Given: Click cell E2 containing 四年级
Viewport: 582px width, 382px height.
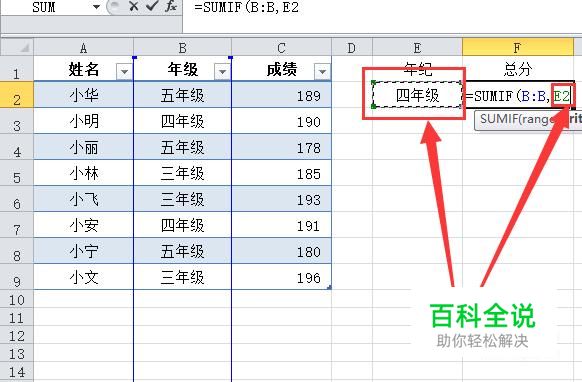Looking at the screenshot, I should 417,95.
